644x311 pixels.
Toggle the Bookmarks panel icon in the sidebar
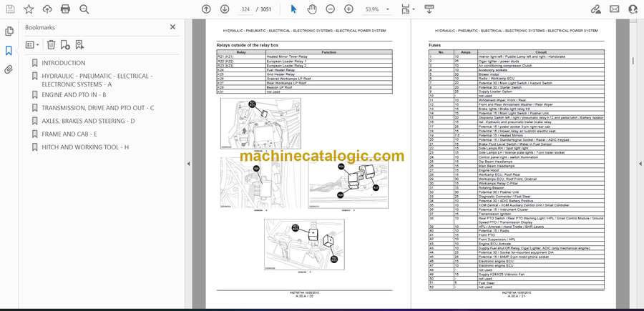point(9,51)
